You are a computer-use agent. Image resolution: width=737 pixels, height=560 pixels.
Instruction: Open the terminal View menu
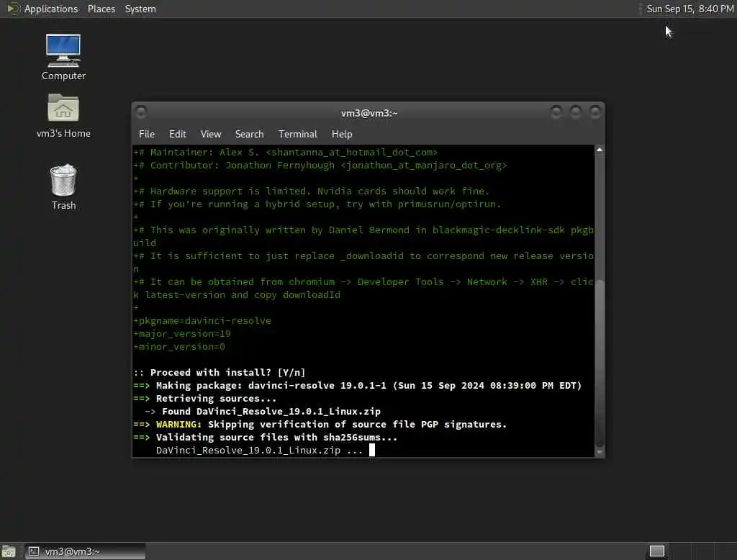point(211,134)
